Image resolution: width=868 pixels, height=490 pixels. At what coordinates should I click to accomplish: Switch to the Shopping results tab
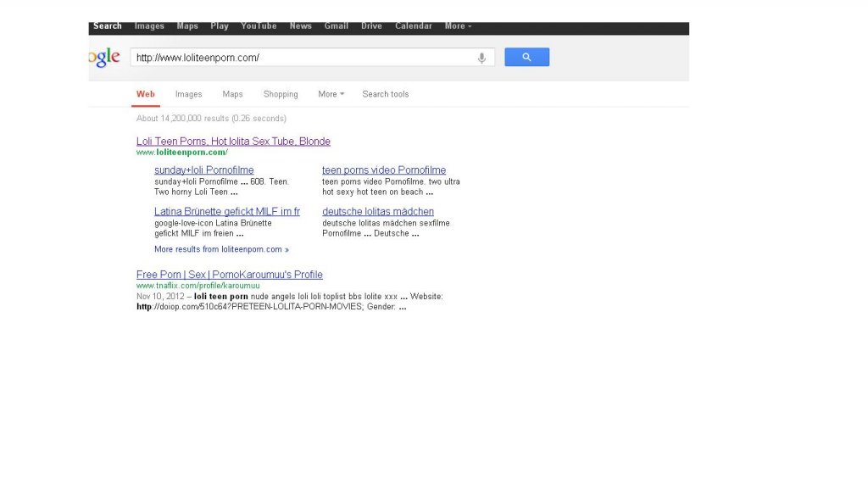[281, 94]
